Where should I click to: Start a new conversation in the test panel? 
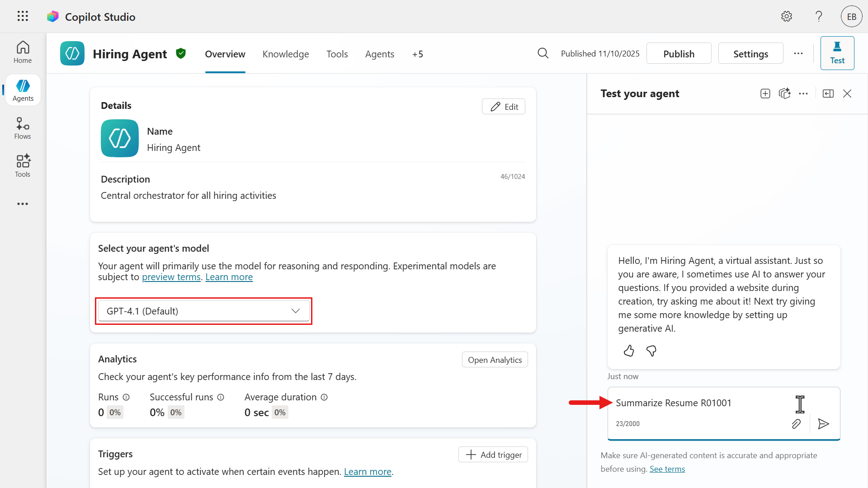765,94
